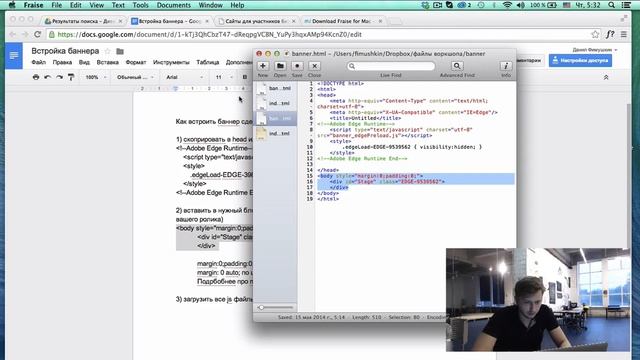This screenshot has width=640, height=360.
Task: Click the Open folder icon in Fraise
Action: pyautogui.click(x=280, y=66)
